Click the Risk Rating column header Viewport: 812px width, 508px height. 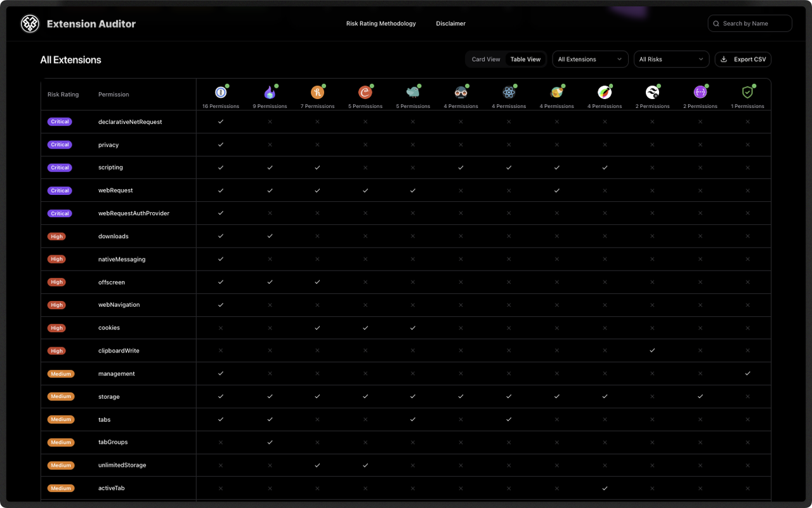[63, 95]
